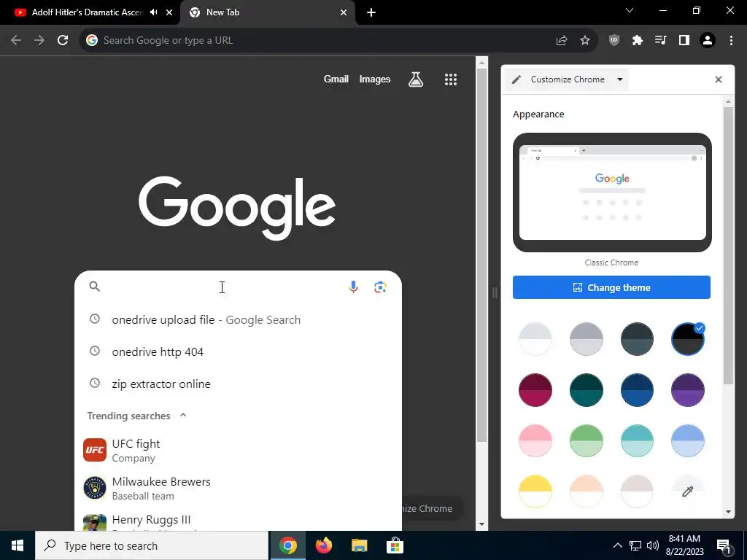Show hidden system tray icons
Viewport: 747px width, 560px height.
(x=617, y=545)
